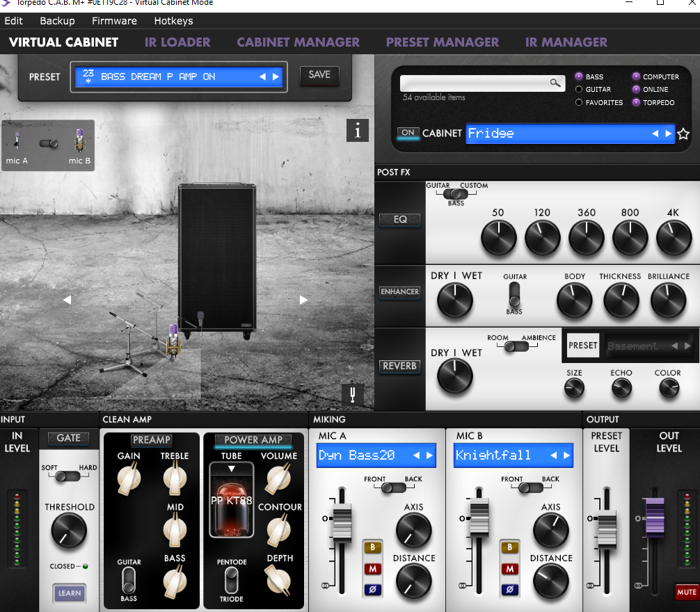
Task: Toggle the Reverb button
Action: tap(399, 367)
